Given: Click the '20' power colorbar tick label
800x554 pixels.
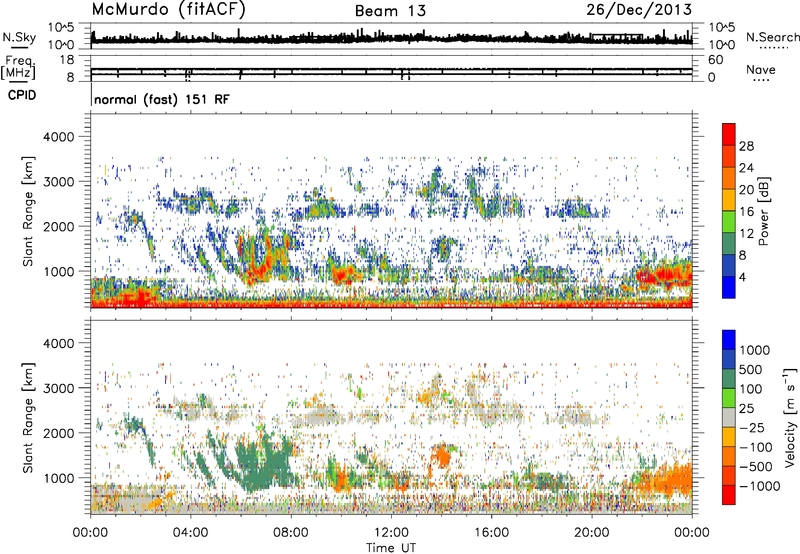Looking at the screenshot, I should [746, 190].
